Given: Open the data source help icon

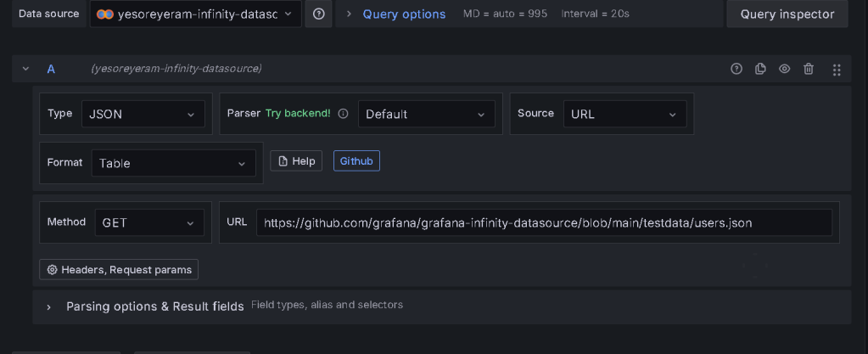Looking at the screenshot, I should pos(318,14).
